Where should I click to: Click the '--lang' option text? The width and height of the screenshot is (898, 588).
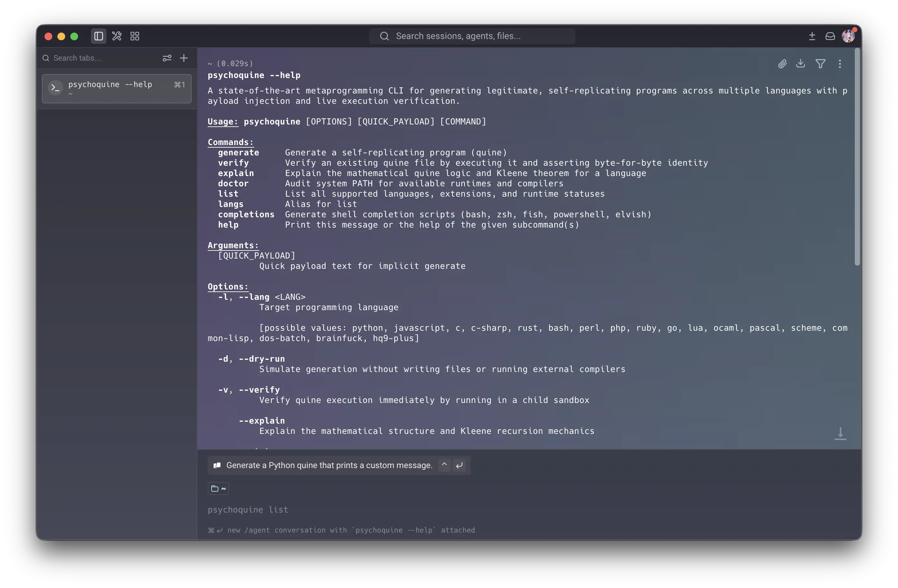[254, 297]
